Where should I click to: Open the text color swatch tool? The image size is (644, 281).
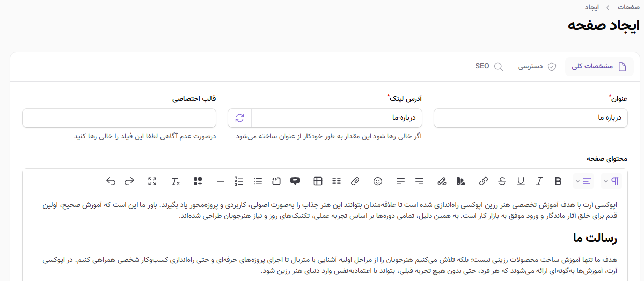click(460, 181)
